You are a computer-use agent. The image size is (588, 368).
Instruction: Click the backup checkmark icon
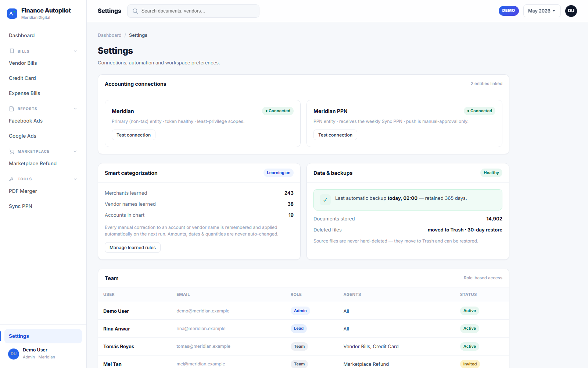(x=325, y=200)
